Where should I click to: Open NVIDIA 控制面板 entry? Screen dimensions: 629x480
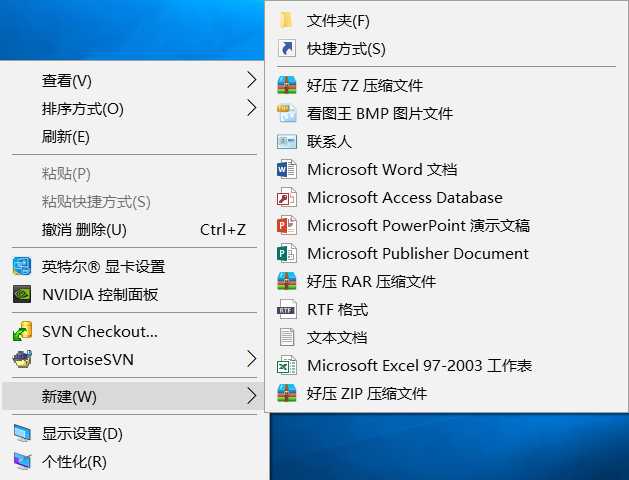point(134,295)
